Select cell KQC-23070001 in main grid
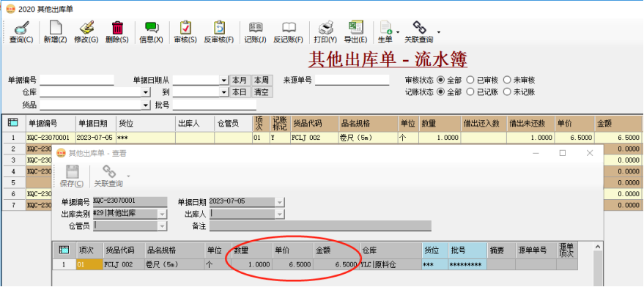The image size is (644, 287). point(51,138)
